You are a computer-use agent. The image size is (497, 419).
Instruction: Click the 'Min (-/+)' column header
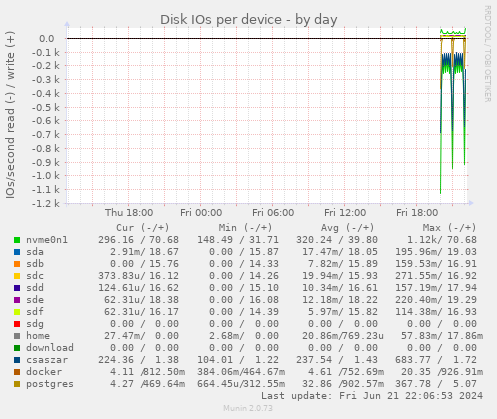coord(245,228)
